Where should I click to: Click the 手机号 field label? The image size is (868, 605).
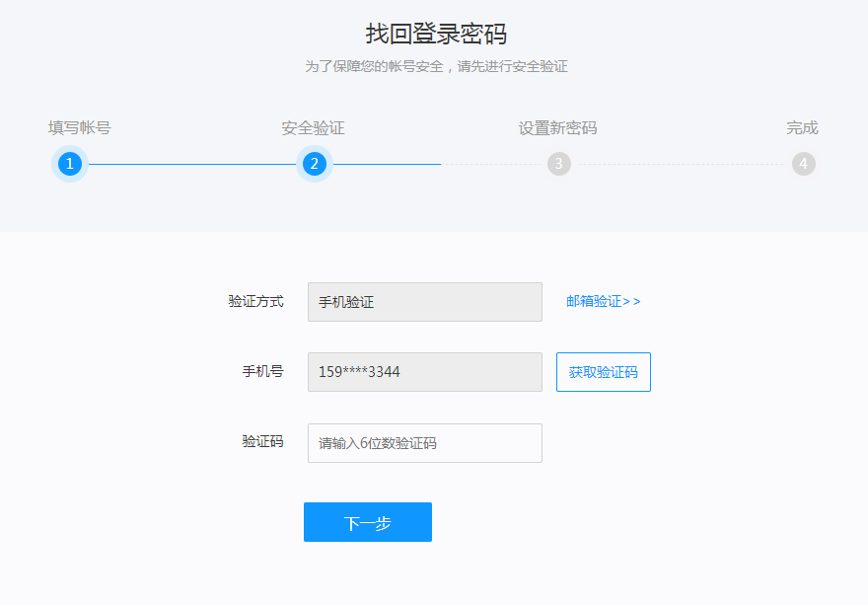click(260, 372)
